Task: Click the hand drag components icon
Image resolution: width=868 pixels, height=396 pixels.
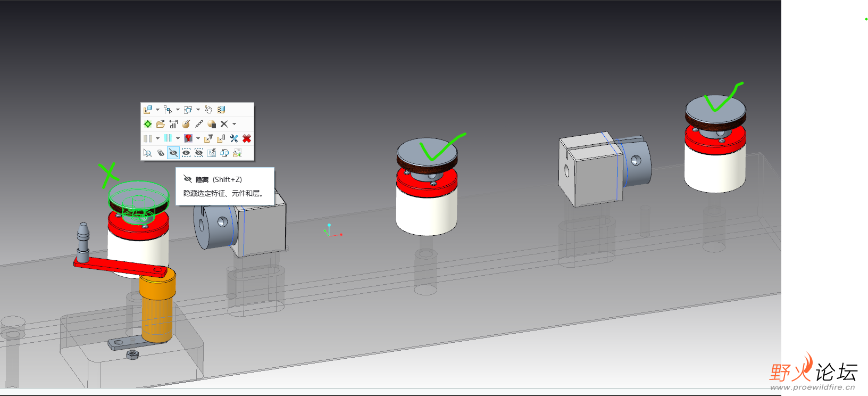Action: coord(208,110)
